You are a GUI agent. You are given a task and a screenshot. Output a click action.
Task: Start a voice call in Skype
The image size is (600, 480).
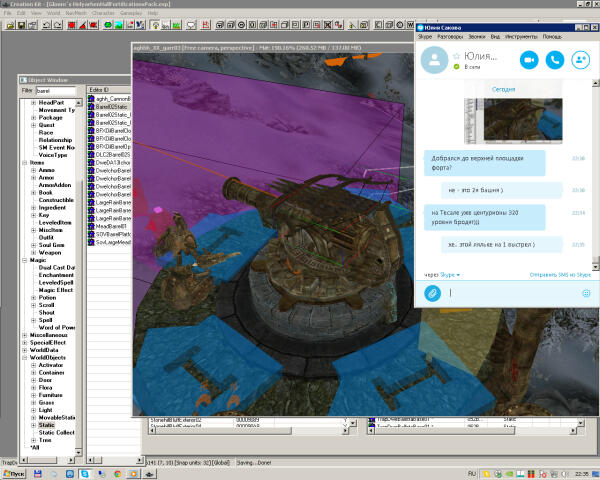pyautogui.click(x=554, y=60)
